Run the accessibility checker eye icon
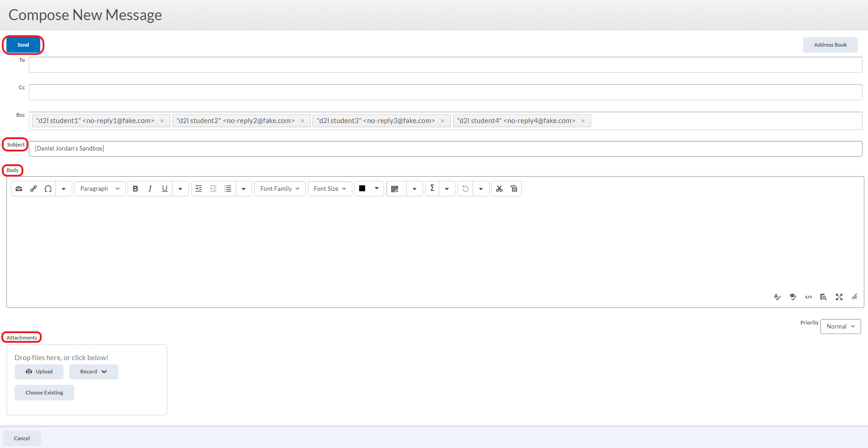 click(x=793, y=297)
